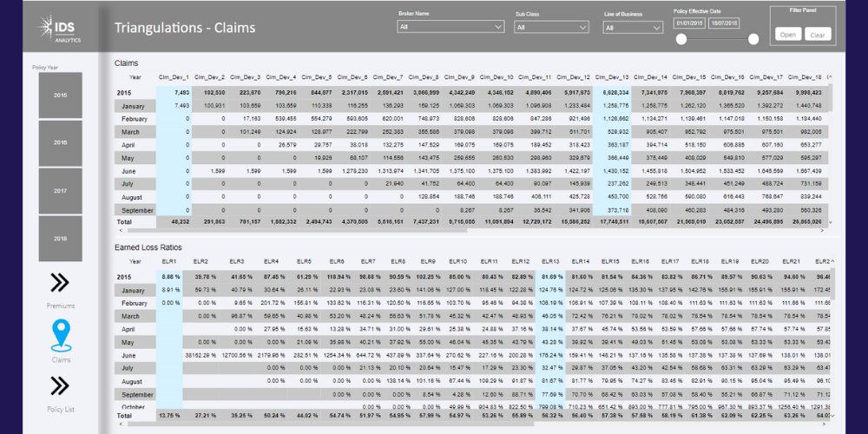Select the 2018 policy year tile

(x=60, y=237)
